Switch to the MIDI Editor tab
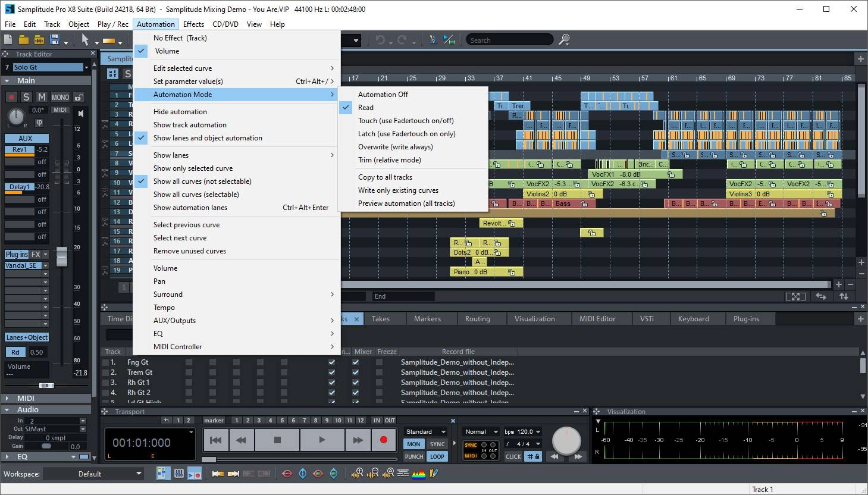Image resolution: width=868 pixels, height=495 pixels. click(x=597, y=319)
